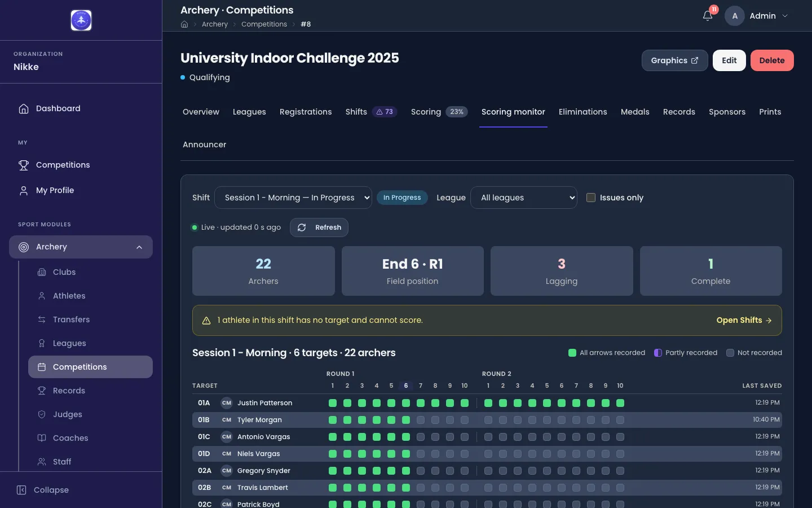The width and height of the screenshot is (812, 508).
Task: Click the Graphics external link button
Action: coord(675,60)
